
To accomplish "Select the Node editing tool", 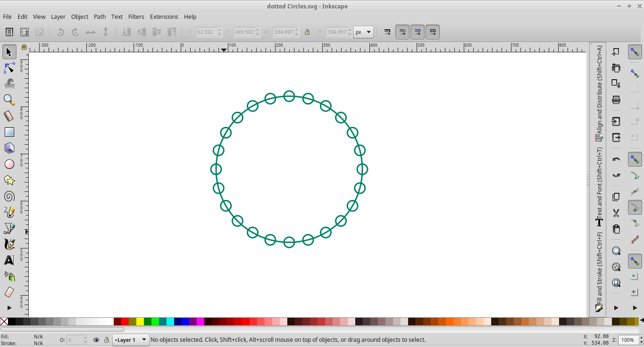I will [9, 68].
